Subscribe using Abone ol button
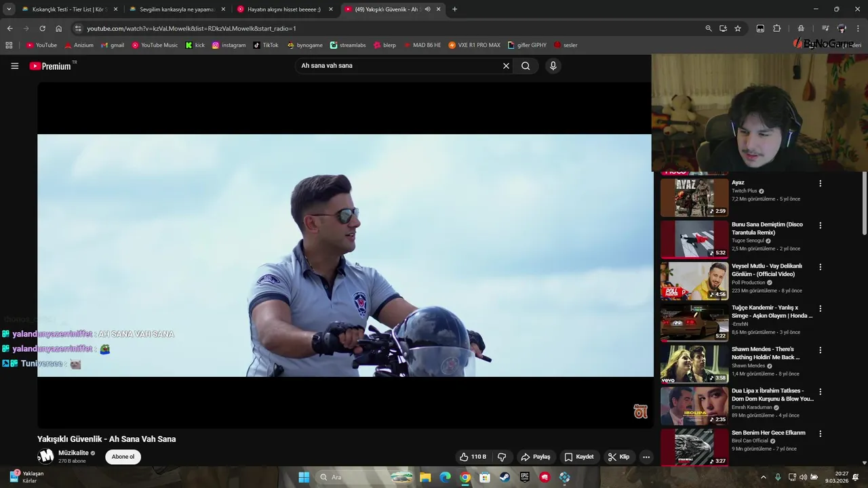Image resolution: width=868 pixels, height=488 pixels. click(x=123, y=457)
